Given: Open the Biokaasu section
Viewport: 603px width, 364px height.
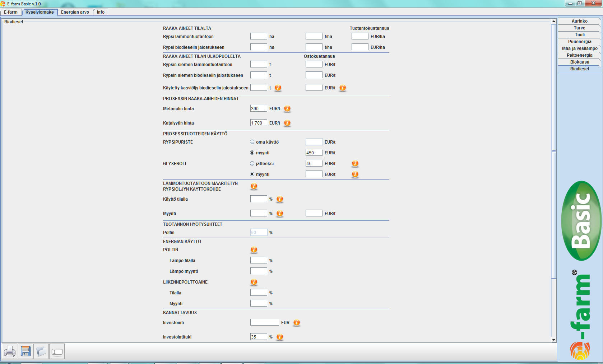Looking at the screenshot, I should coord(579,62).
